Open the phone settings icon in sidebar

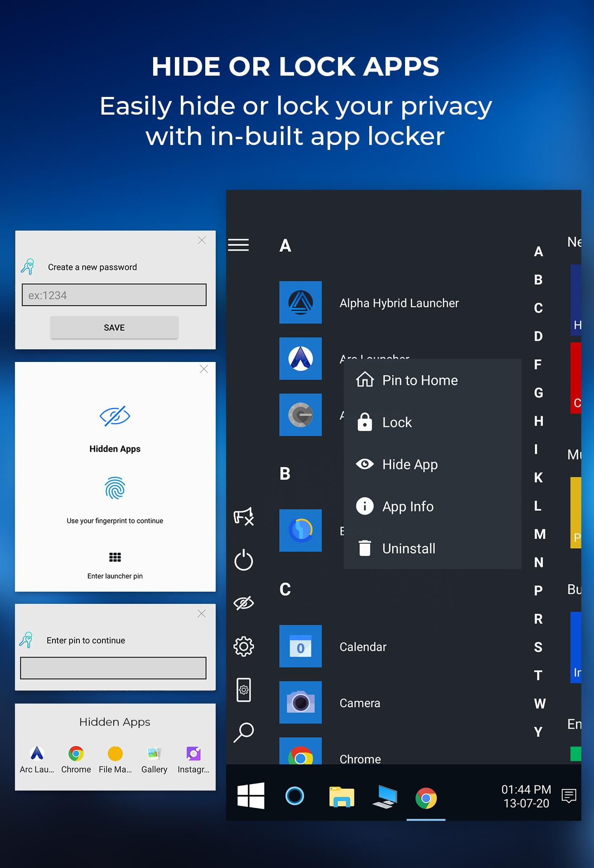pos(243,690)
